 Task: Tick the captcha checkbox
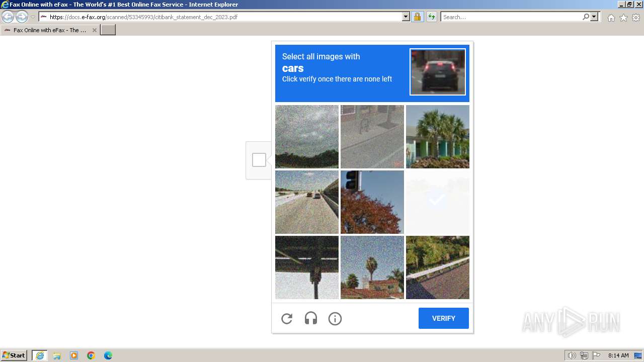click(259, 160)
